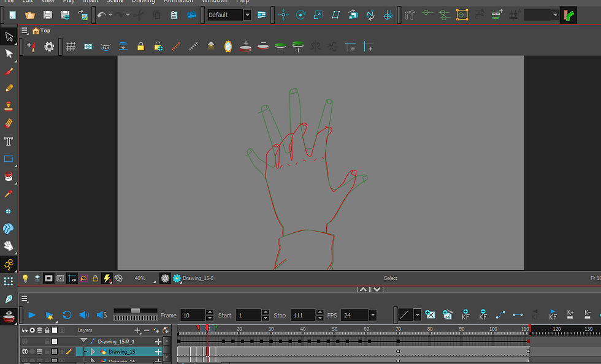Select the Text tool
Viewport: 601px width, 364px height.
tap(9, 141)
